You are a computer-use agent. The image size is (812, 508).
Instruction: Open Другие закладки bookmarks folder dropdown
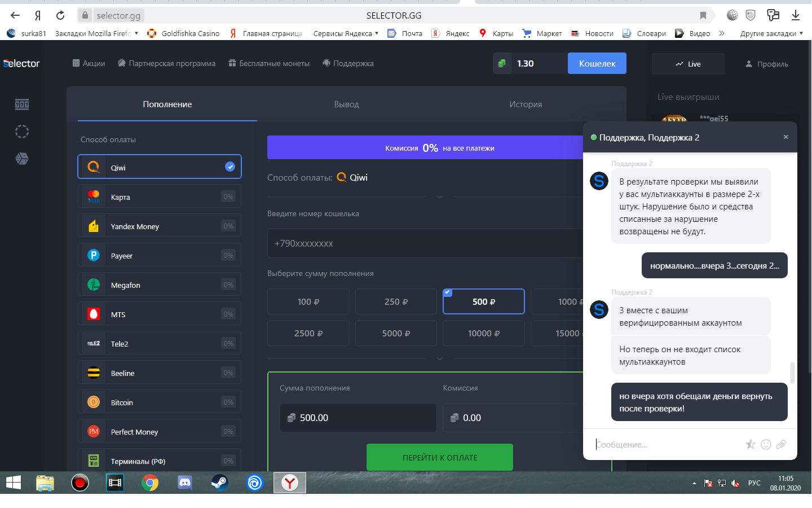coord(771,33)
